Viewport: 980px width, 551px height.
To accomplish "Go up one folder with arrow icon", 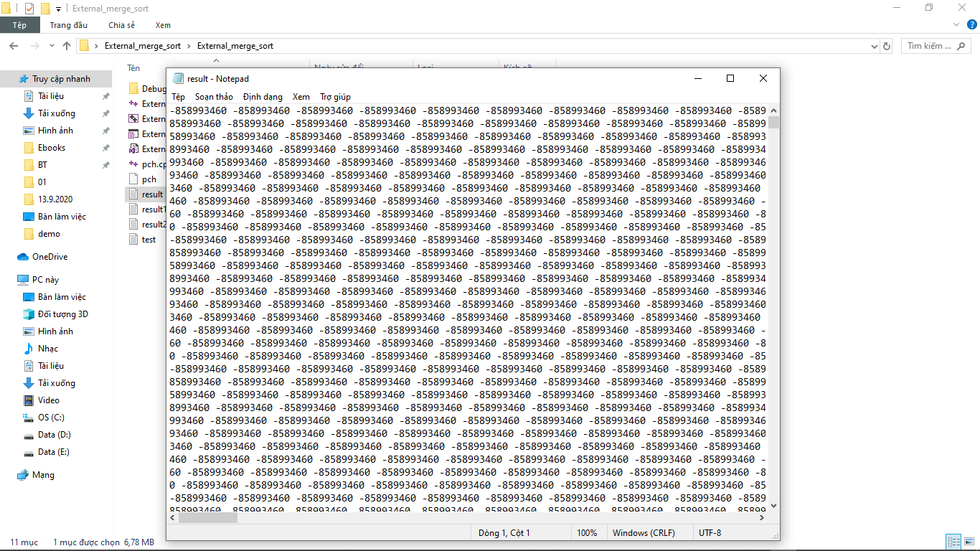I will point(67,46).
